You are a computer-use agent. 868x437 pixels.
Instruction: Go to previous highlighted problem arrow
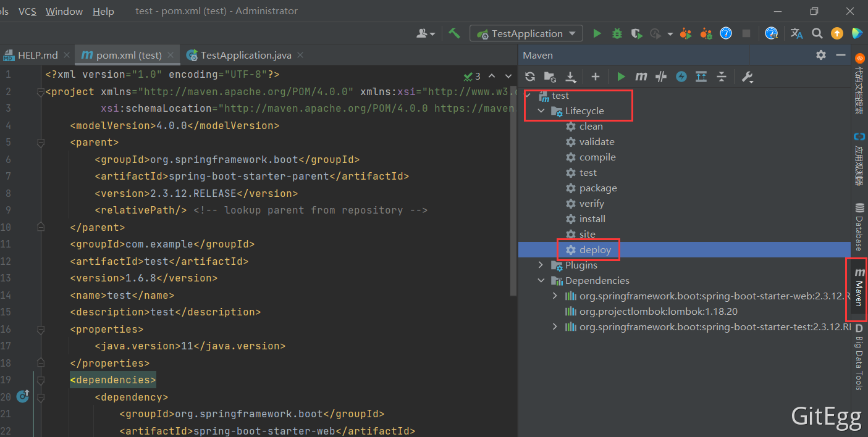coord(492,77)
